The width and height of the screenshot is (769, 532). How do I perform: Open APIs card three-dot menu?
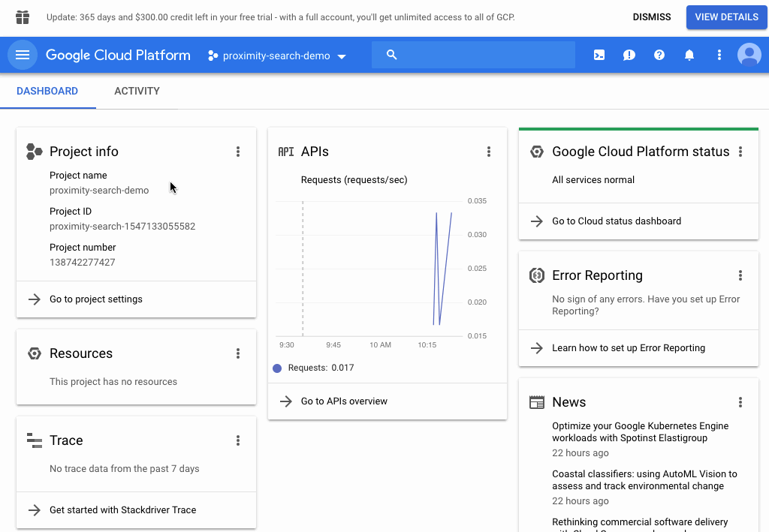[489, 152]
